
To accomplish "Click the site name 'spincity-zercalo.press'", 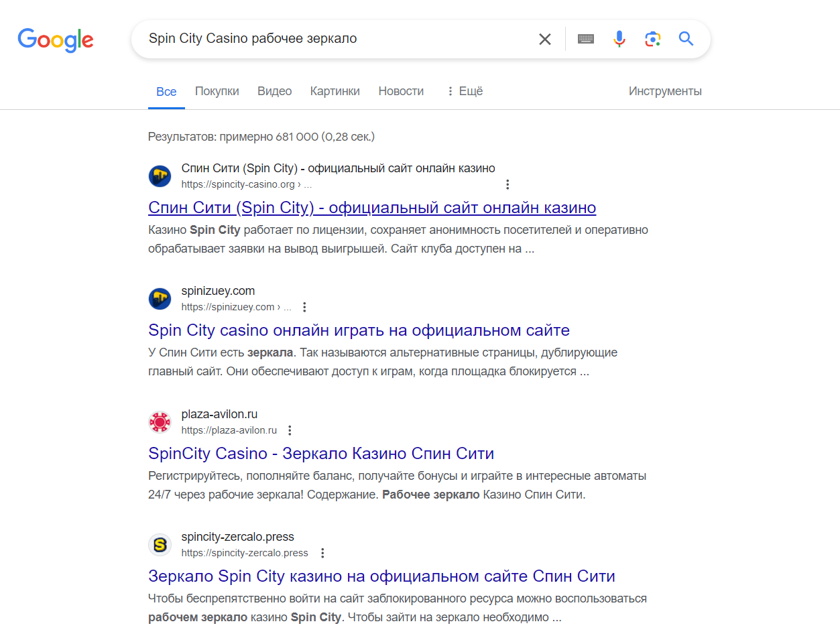I will point(238,537).
